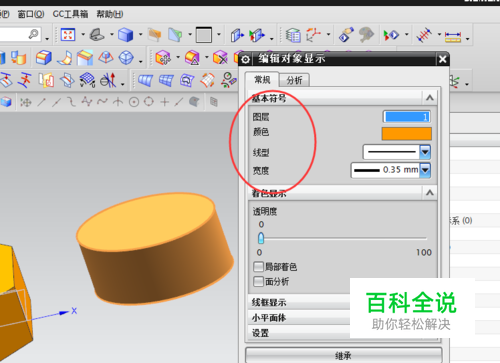This screenshot has width=500, height=363.
Task: Click the layer settings stack icon
Action: [x=293, y=35]
